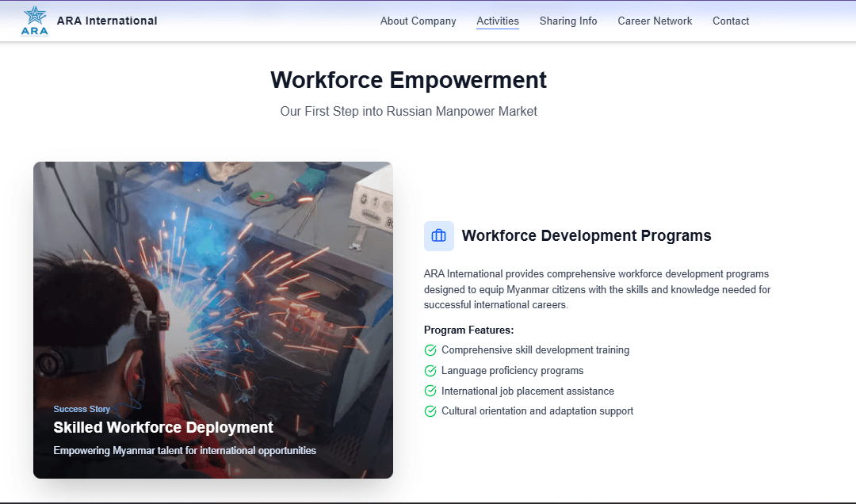Open the Career Network link
Viewport: 856px width, 504px height.
[x=655, y=21]
